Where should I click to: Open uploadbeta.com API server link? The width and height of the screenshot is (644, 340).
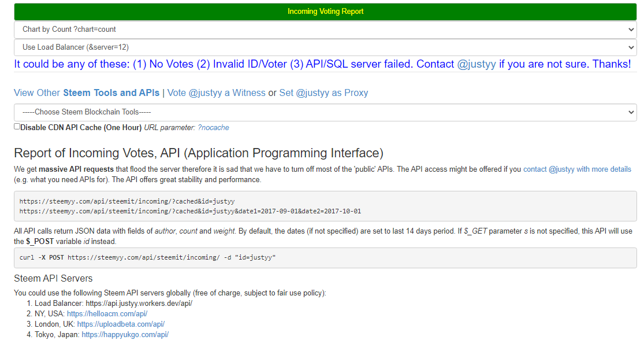121,324
